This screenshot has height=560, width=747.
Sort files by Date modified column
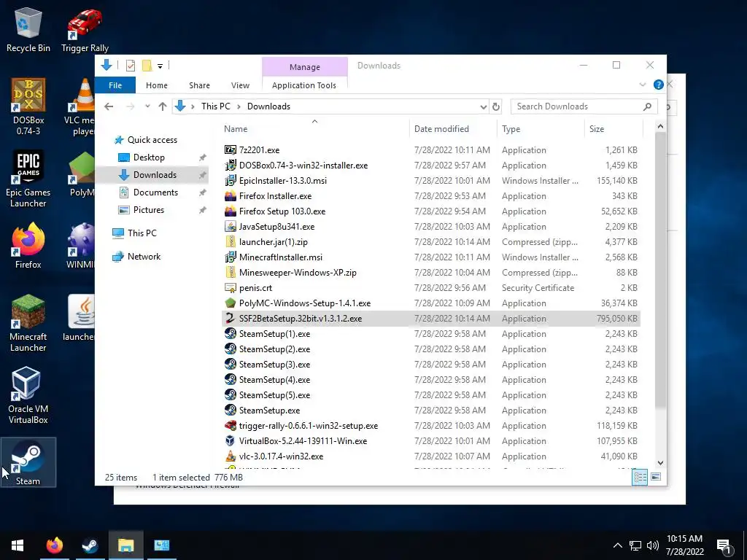[x=441, y=129]
